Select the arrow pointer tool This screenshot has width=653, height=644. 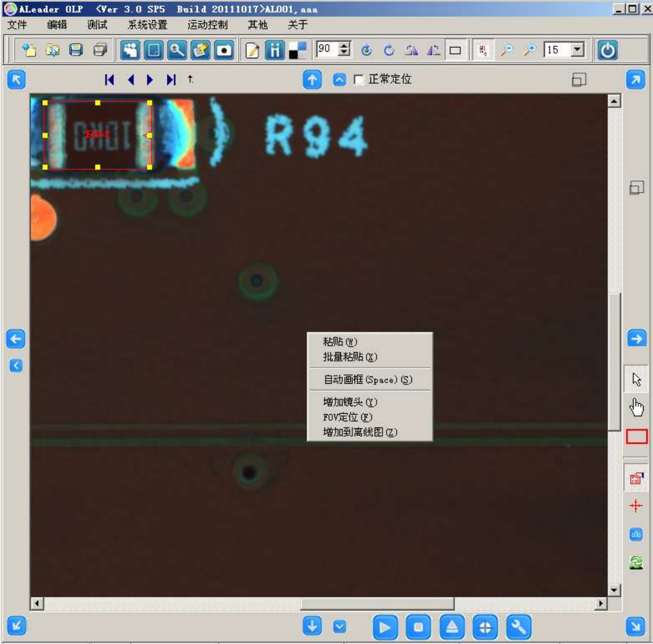(x=636, y=380)
